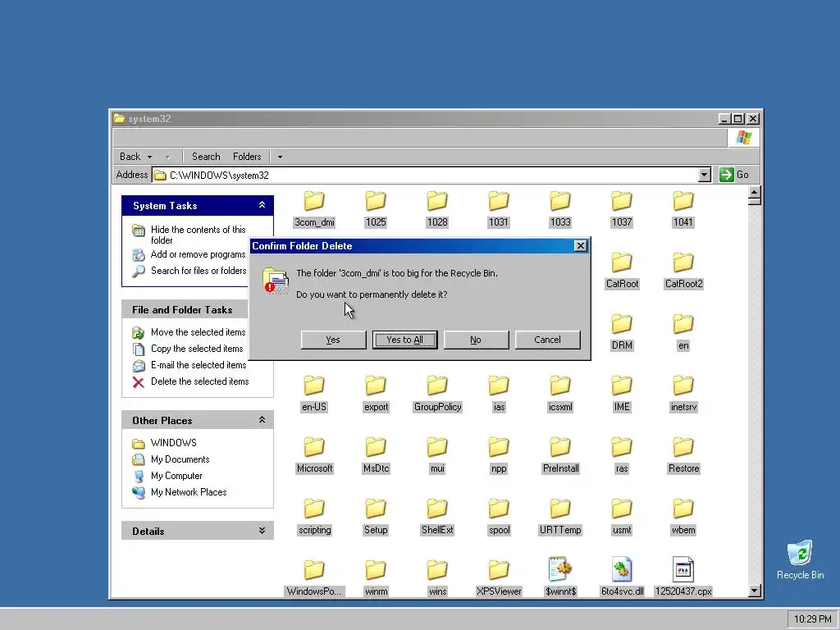Select the DRM folder
840x630 pixels.
tap(622, 332)
